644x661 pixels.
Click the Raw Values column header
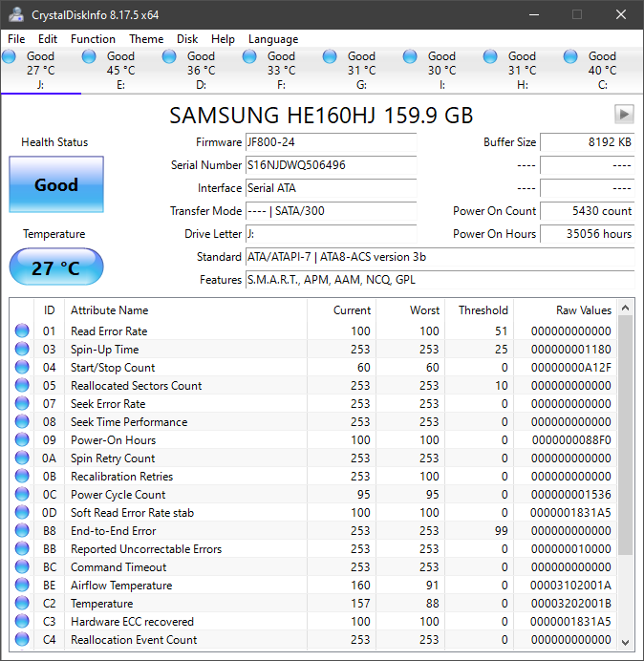565,310
